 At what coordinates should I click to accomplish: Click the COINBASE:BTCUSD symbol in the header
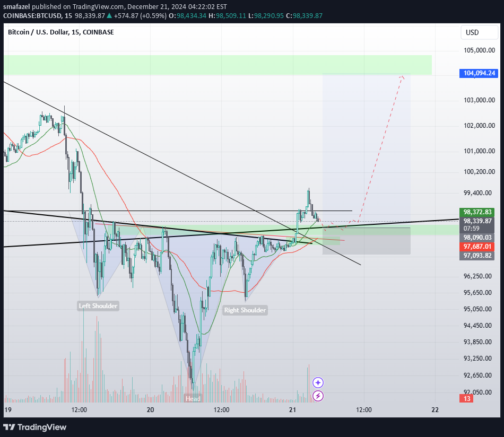33,16
